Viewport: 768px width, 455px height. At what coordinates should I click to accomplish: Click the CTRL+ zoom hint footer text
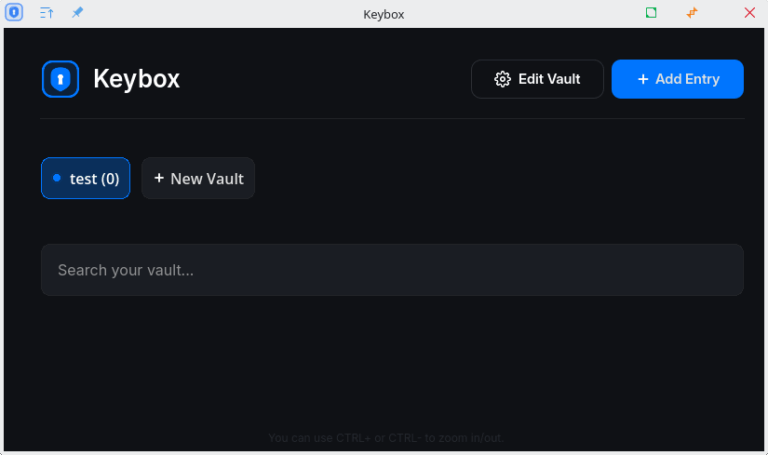tap(386, 437)
